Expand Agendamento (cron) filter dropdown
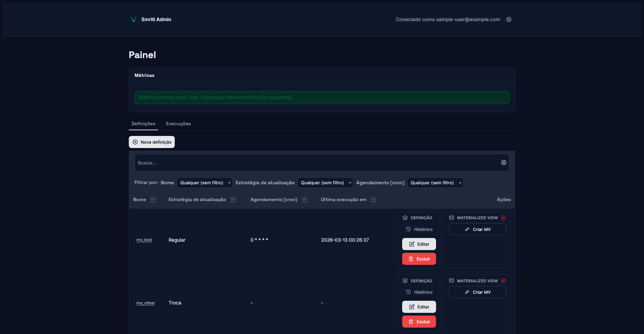The image size is (644, 334). [x=435, y=183]
